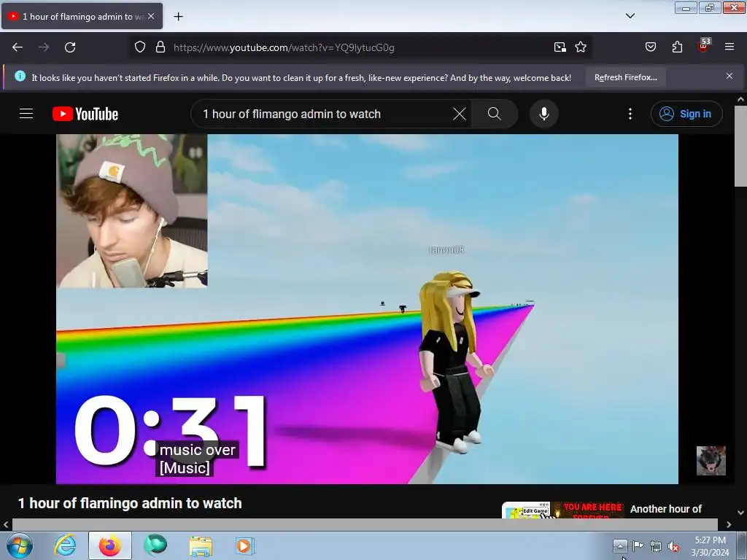The height and width of the screenshot is (560, 747).
Task: Click the Sign in button
Action: pos(686,114)
